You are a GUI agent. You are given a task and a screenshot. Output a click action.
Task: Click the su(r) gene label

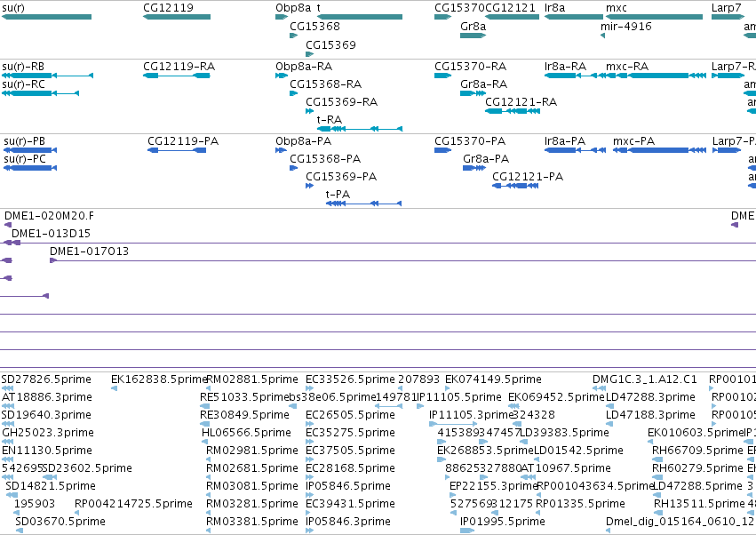[x=13, y=8]
